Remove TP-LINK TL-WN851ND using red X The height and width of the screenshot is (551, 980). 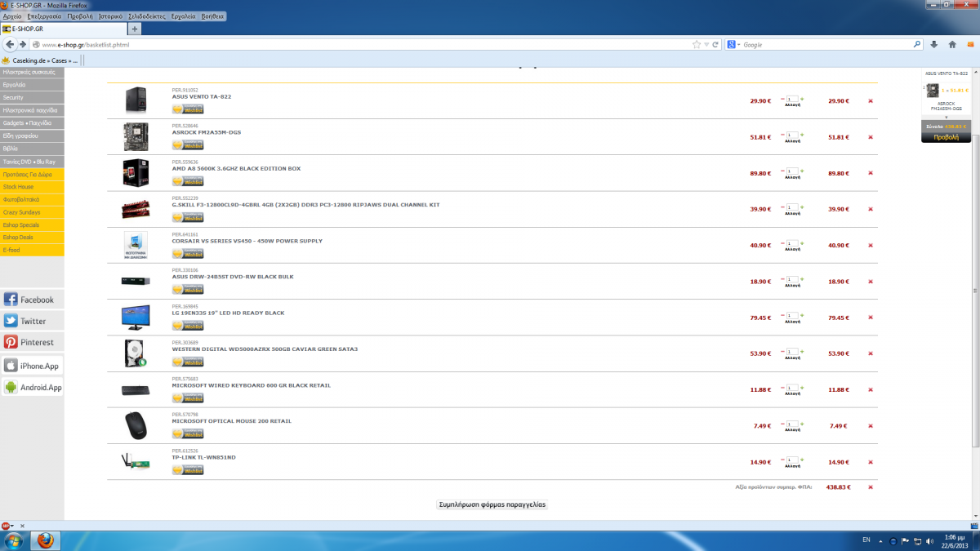point(871,462)
